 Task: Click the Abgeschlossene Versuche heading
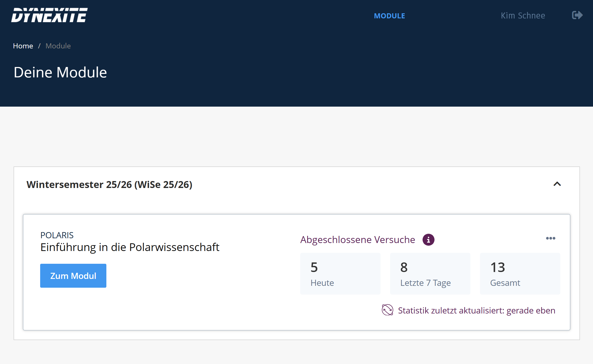click(358, 240)
